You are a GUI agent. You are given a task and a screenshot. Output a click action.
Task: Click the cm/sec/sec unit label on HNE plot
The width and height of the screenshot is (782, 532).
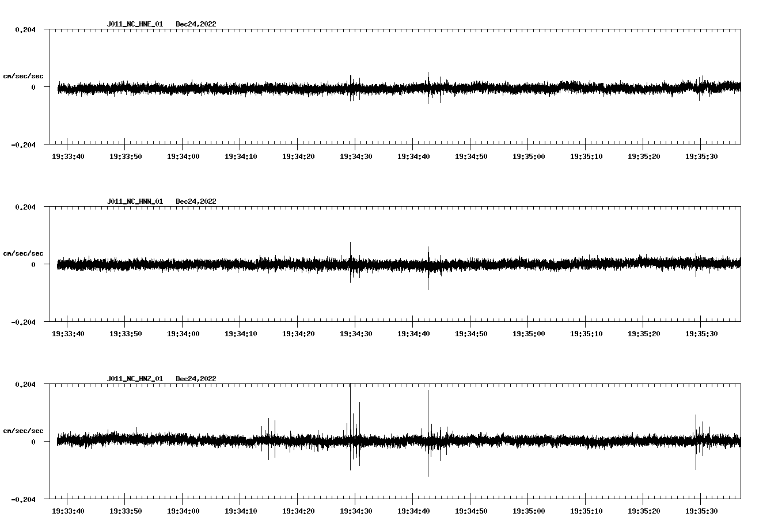click(x=24, y=75)
